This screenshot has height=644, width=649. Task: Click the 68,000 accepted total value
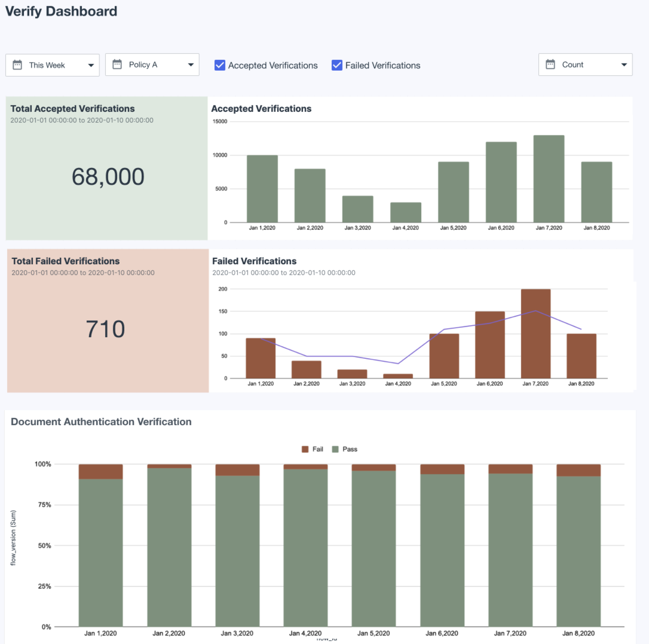click(x=108, y=176)
